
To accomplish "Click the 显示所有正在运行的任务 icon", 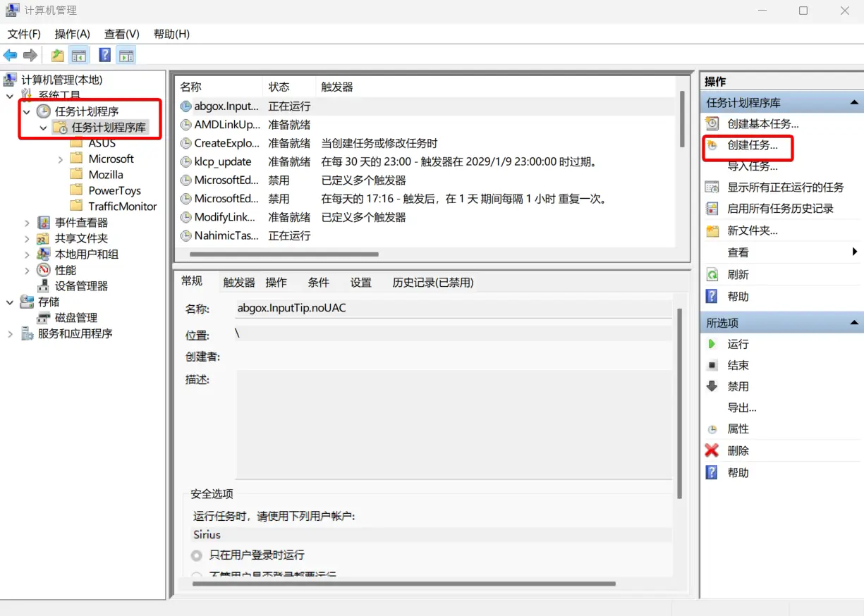I will (x=712, y=187).
